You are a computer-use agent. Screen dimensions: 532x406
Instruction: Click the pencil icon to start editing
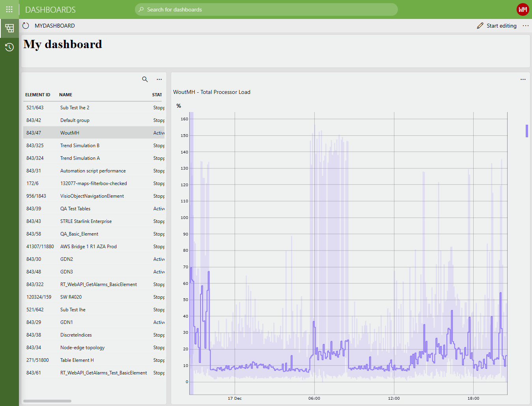tap(480, 26)
